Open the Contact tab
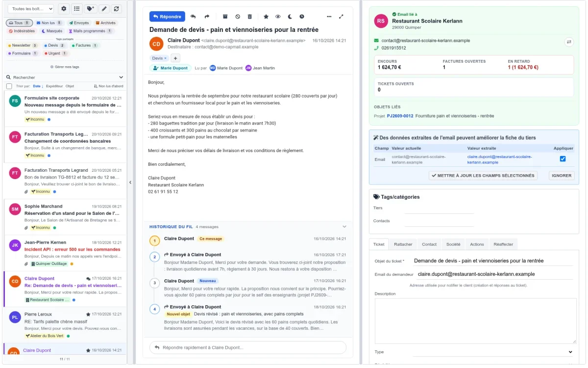Screen dimensions: 588x368 tap(429, 244)
